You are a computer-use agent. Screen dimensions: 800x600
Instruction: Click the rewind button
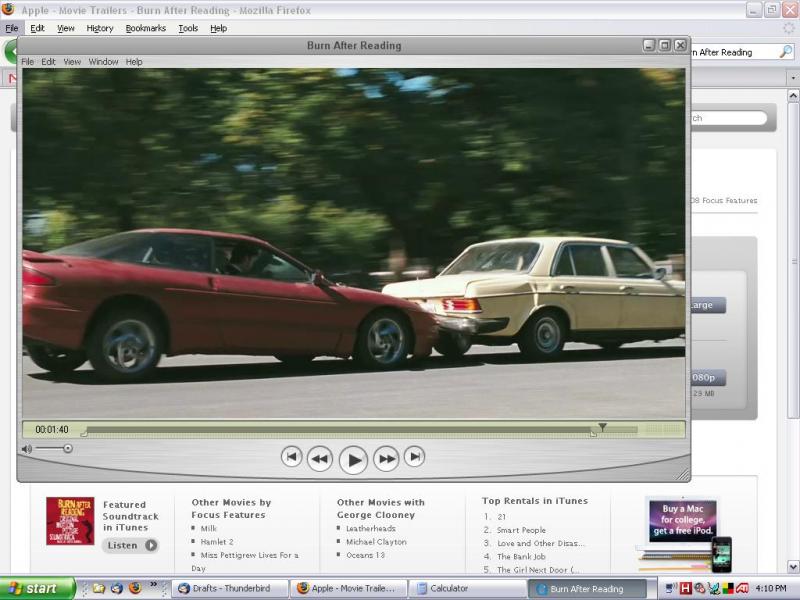pos(320,459)
